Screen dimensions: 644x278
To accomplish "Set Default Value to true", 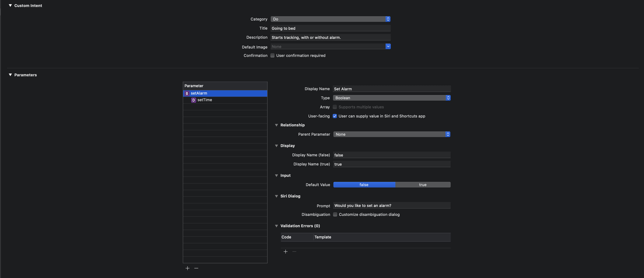I will point(423,185).
